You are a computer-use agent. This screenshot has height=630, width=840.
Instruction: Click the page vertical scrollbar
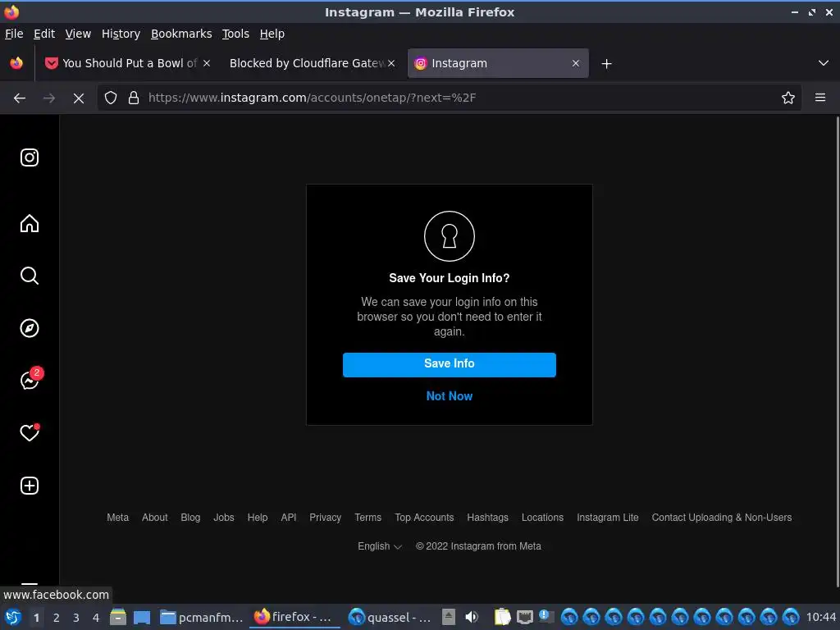click(x=837, y=351)
